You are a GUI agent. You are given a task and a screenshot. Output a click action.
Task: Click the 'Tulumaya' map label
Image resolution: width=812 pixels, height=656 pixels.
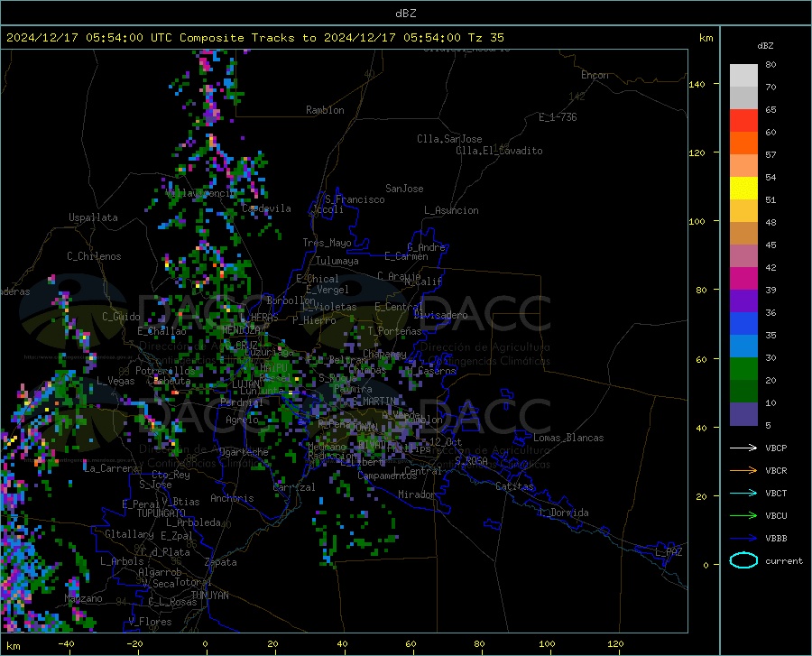point(337,261)
